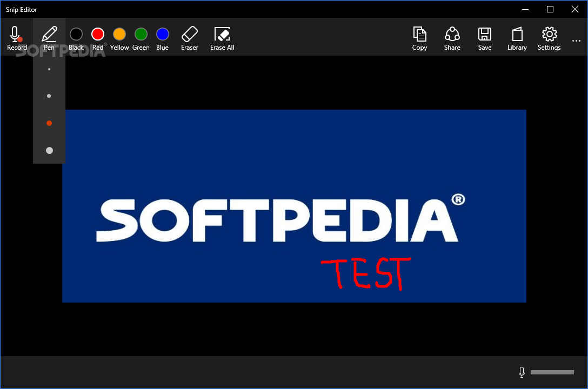Click Erase All to clear drawings
The width and height of the screenshot is (588, 389).
[222, 38]
